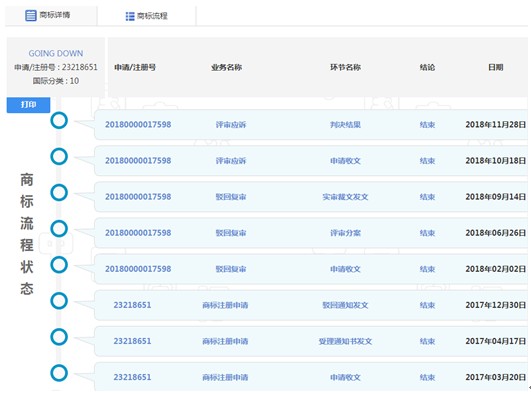This screenshot has height=394, width=531.
Task: Click 申请收文 in the 2018年10月18日 row
Action: (345, 161)
